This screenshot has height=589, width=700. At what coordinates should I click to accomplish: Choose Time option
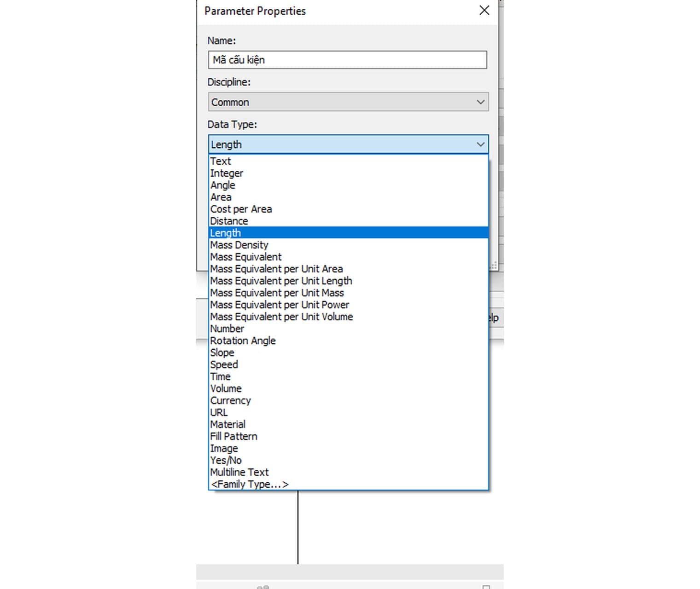coord(348,376)
